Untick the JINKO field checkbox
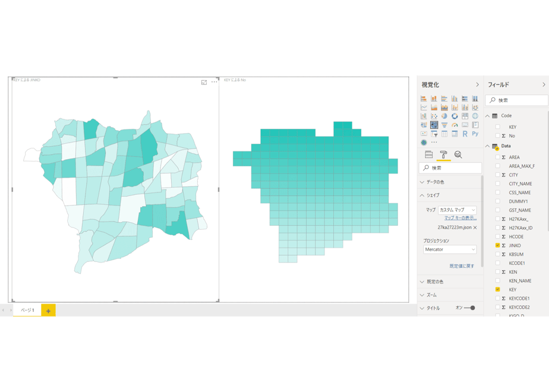This screenshot has height=392, width=549. tap(497, 245)
